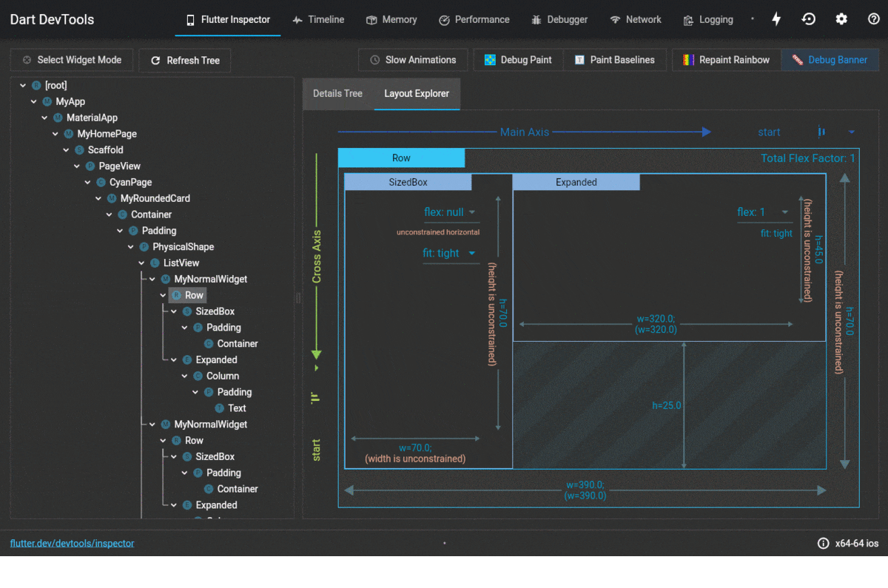
Task: Disable the Debug Banner toggle
Action: [x=830, y=59]
